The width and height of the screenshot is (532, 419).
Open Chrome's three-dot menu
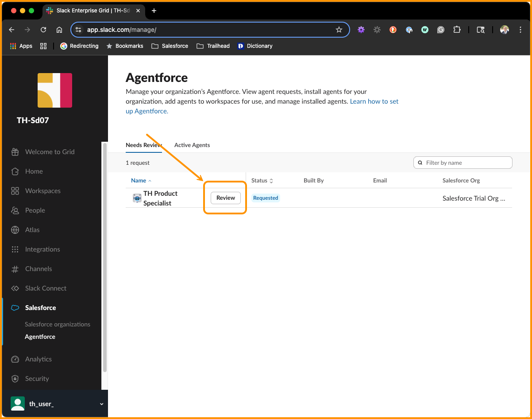coord(520,30)
